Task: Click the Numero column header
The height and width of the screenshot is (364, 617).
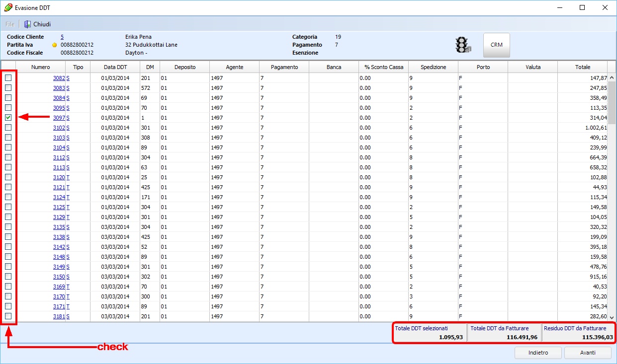Action: click(x=40, y=67)
